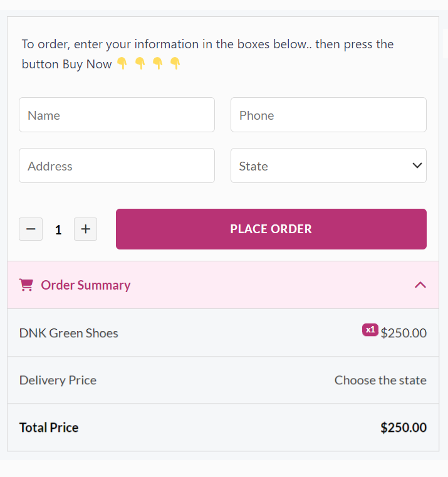Click the Choose the state text
448x477 pixels.
[x=380, y=380]
